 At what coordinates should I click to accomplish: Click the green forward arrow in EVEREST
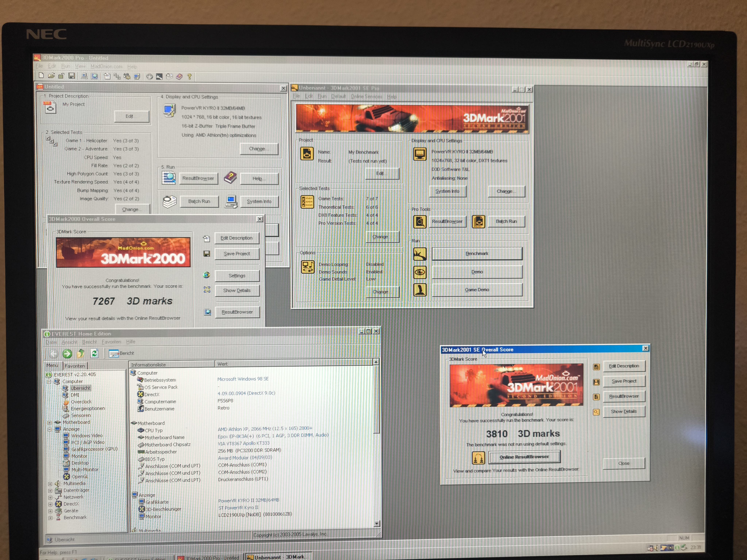(x=67, y=353)
